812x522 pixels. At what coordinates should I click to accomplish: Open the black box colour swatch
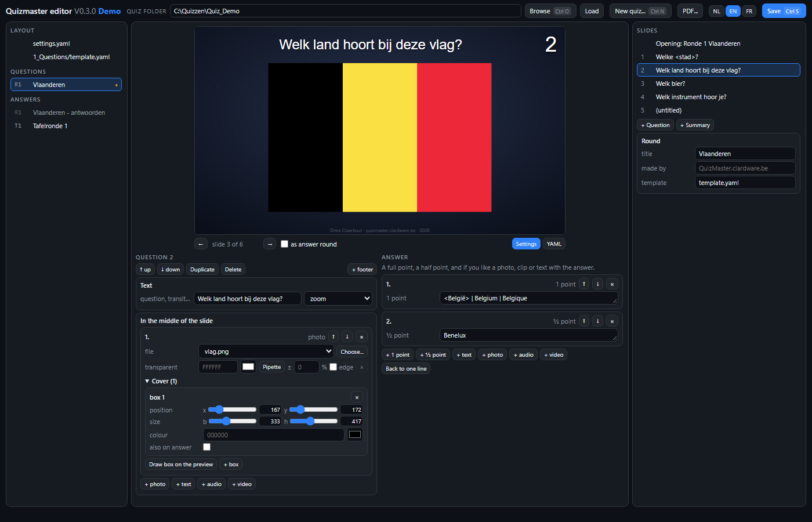(x=355, y=434)
